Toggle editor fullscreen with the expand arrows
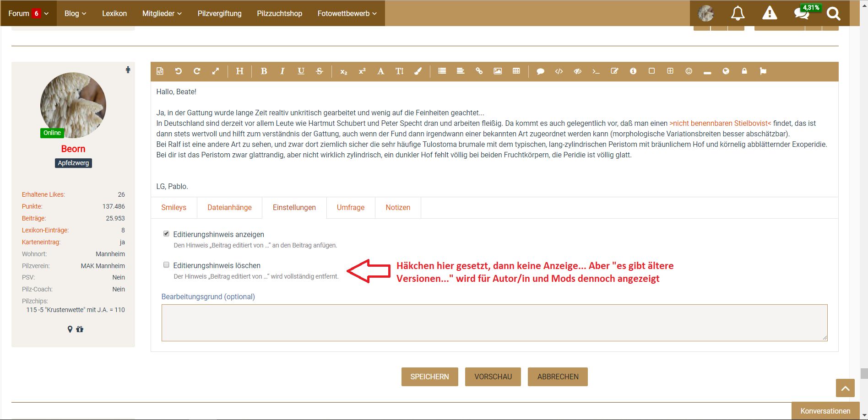 216,71
